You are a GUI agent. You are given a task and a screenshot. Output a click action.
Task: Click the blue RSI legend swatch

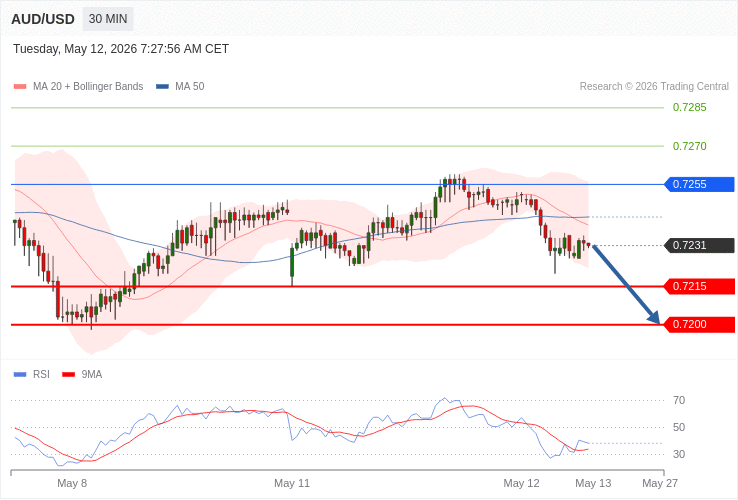[20, 375]
